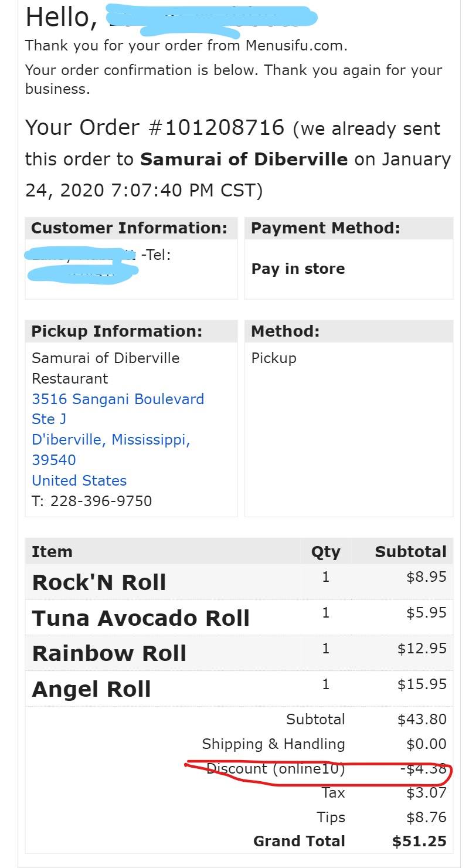
Task: Click the Customer Information header
Action: tap(129, 228)
